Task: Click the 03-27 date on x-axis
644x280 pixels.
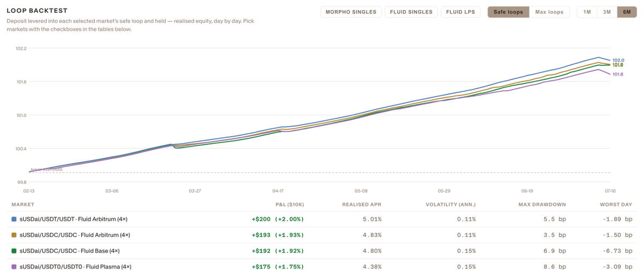Action: [195, 191]
